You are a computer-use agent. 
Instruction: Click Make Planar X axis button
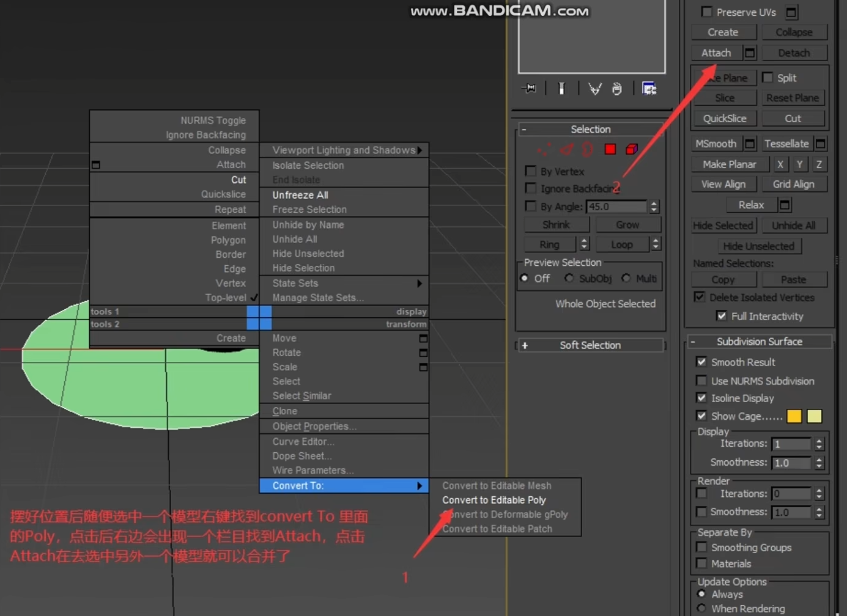tap(780, 164)
